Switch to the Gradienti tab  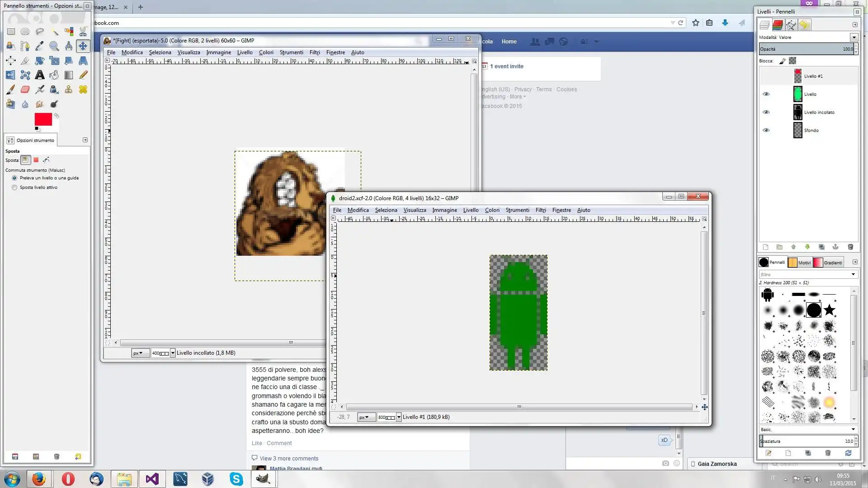(x=828, y=262)
